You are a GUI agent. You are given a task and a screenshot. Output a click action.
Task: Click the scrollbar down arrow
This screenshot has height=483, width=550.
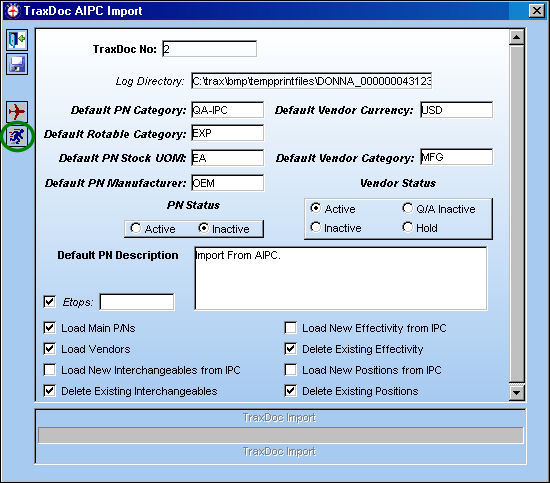[x=516, y=392]
